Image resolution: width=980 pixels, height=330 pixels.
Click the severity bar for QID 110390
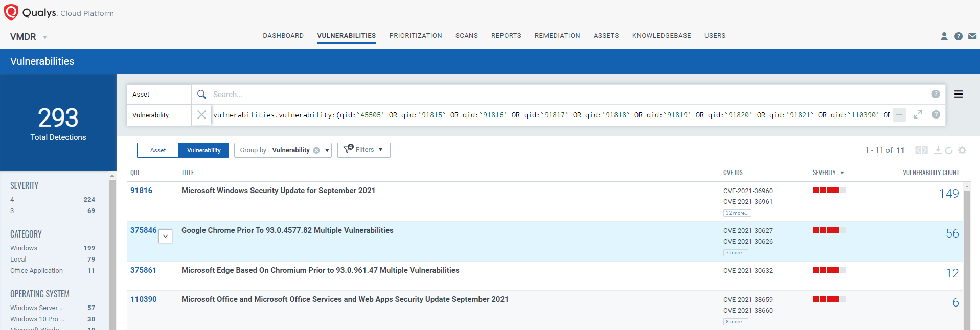pyautogui.click(x=829, y=299)
